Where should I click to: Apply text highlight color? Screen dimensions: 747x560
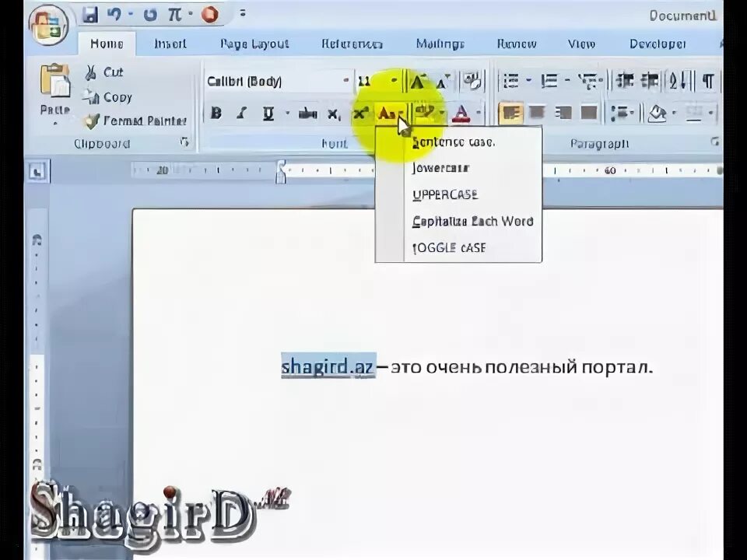pyautogui.click(x=424, y=112)
